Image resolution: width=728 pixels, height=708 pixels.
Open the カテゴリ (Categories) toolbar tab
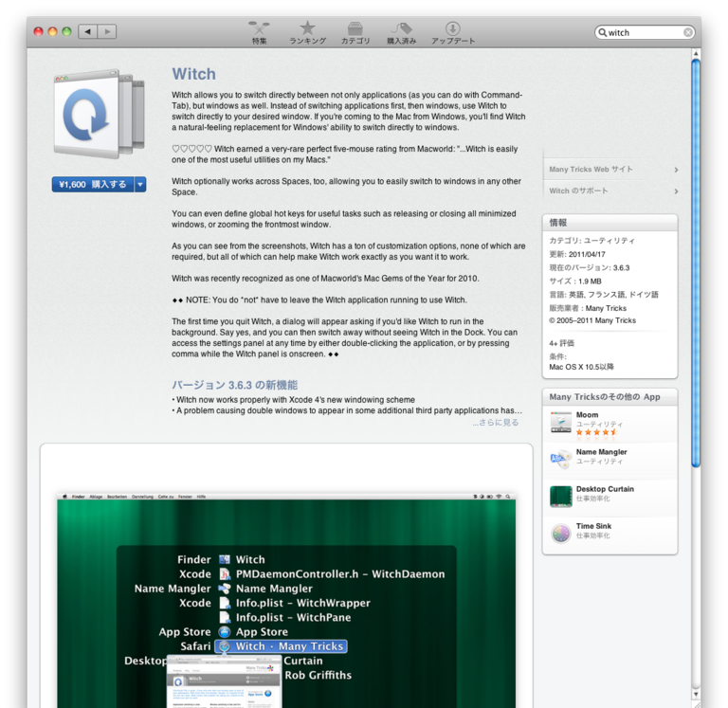[x=355, y=32]
